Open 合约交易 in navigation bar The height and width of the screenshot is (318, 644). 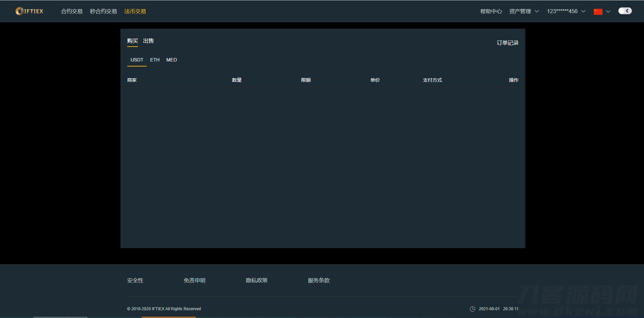tap(72, 11)
